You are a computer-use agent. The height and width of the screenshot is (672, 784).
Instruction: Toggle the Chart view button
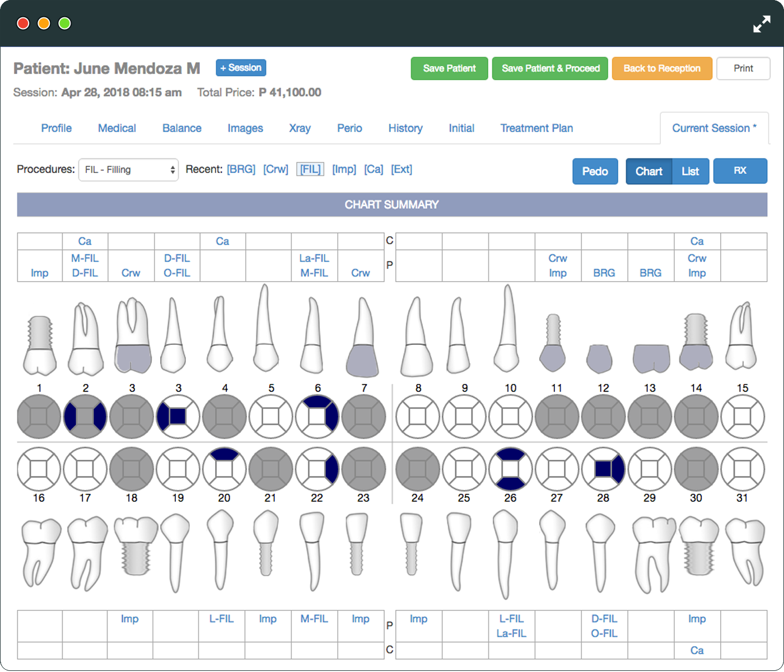[x=648, y=171]
